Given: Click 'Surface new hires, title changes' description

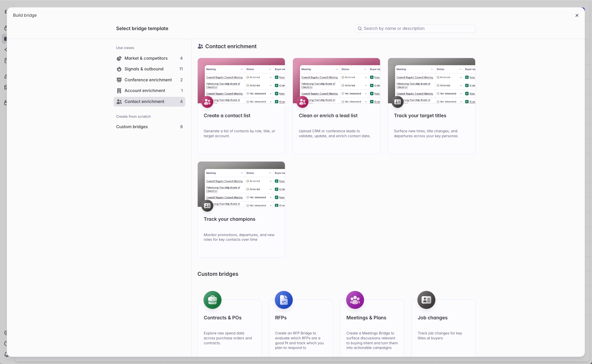Looking at the screenshot, I should pos(426,134).
